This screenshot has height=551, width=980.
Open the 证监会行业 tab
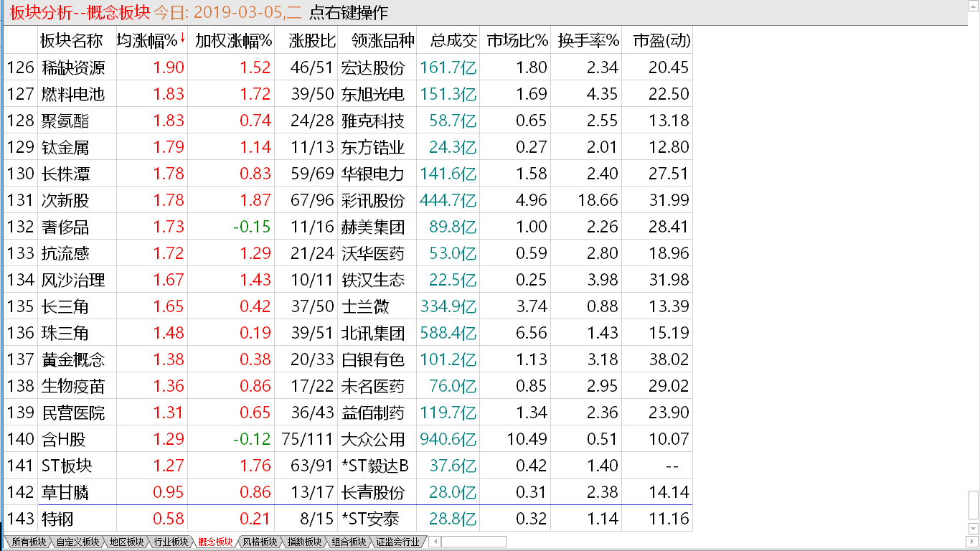tap(397, 542)
